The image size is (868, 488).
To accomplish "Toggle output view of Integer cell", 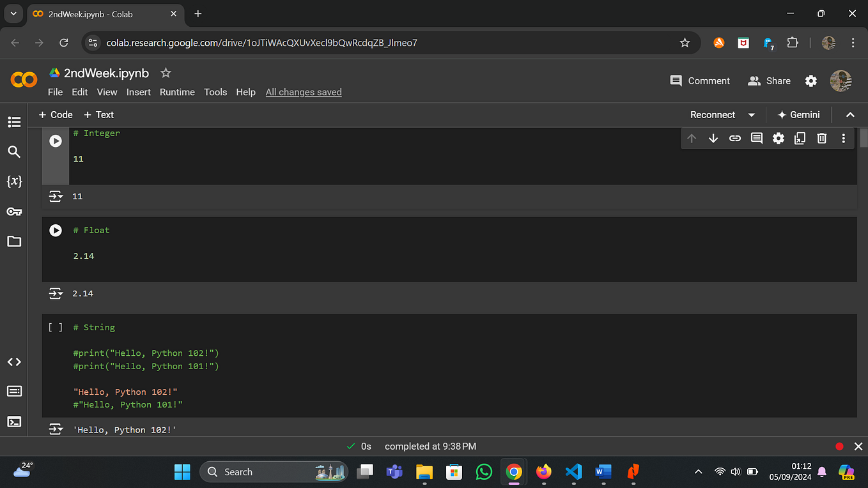I will click(56, 196).
